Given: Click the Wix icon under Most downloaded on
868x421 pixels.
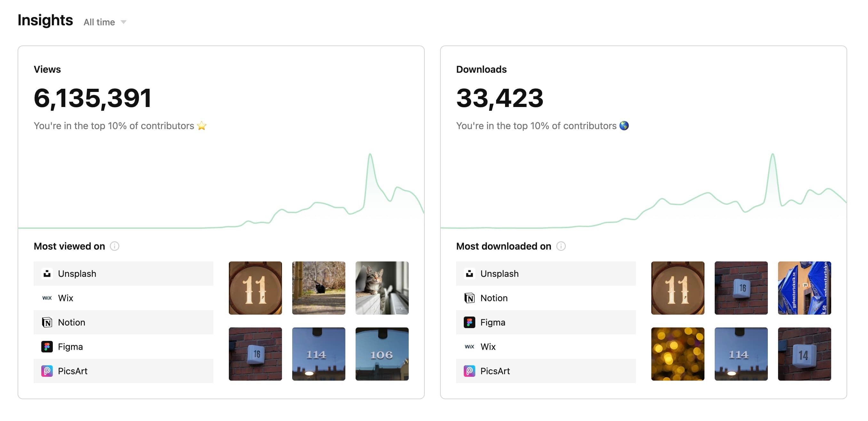Looking at the screenshot, I should (470, 346).
